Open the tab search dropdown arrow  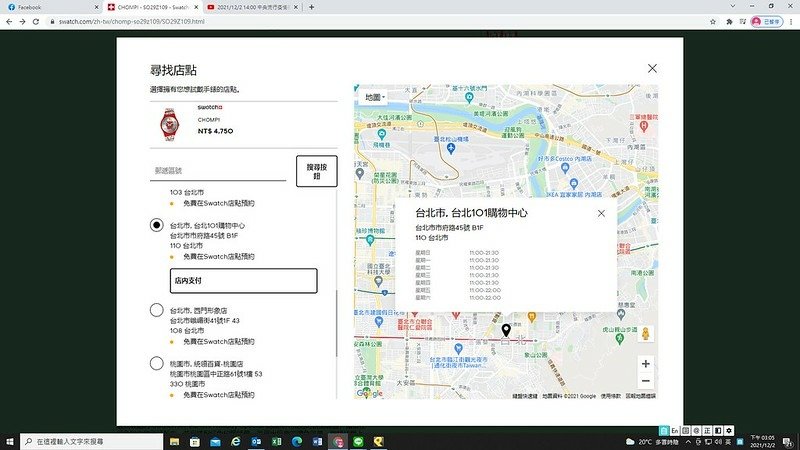733,6
